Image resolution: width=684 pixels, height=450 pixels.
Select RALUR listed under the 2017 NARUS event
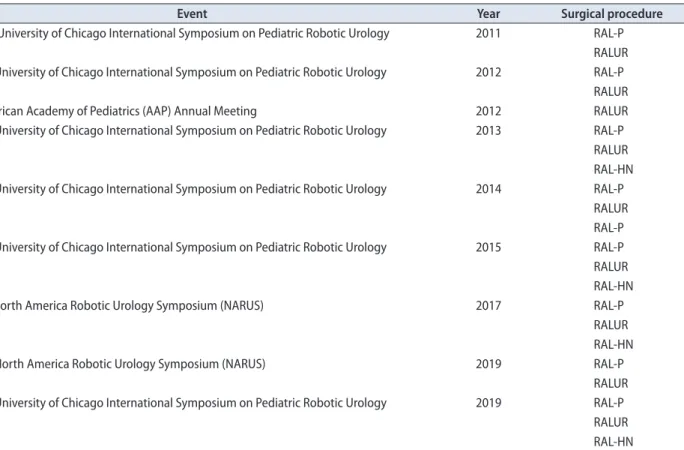coord(611,325)
